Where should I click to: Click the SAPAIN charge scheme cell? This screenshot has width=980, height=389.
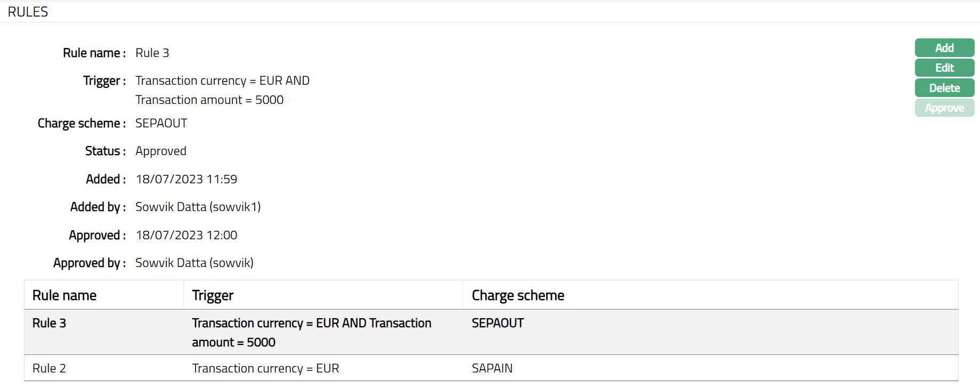492,368
